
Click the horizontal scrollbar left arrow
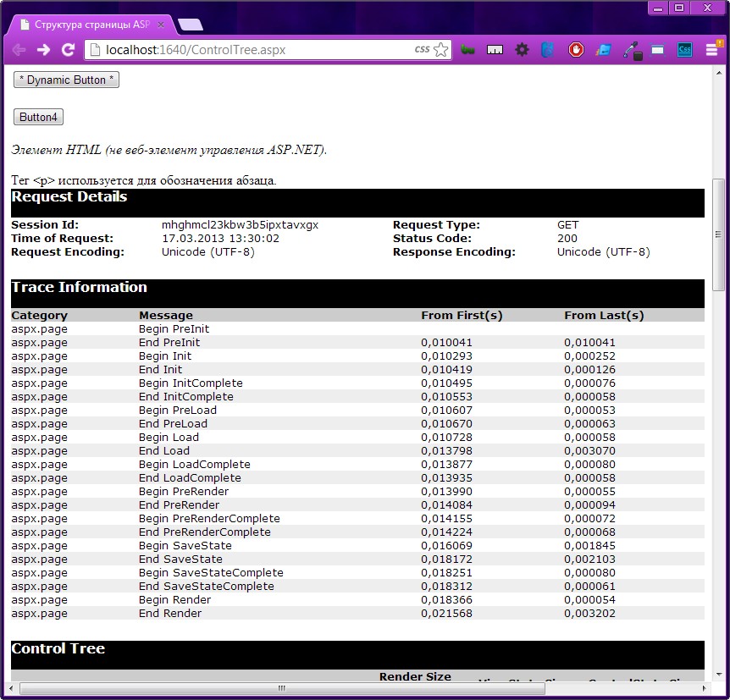tap(11, 688)
